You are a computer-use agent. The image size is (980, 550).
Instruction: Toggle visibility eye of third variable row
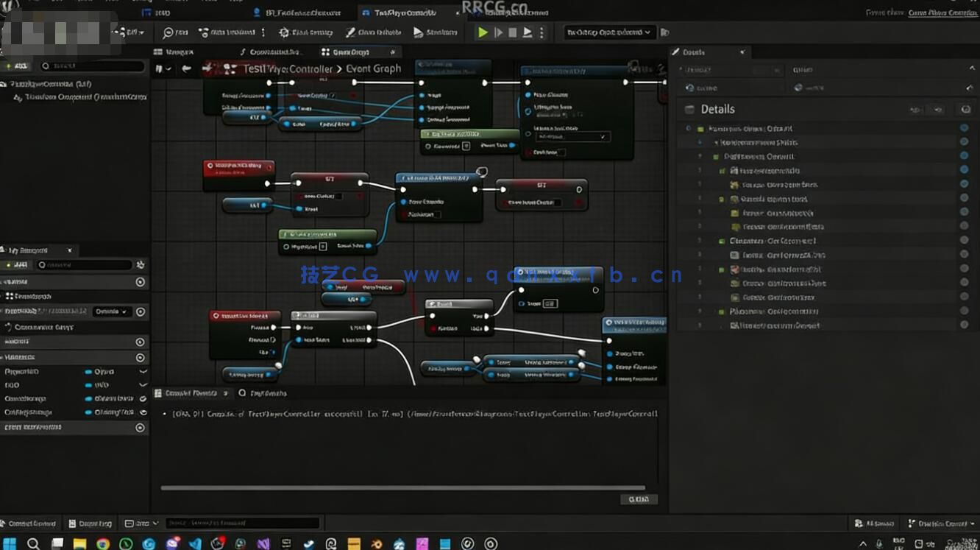pyautogui.click(x=143, y=399)
